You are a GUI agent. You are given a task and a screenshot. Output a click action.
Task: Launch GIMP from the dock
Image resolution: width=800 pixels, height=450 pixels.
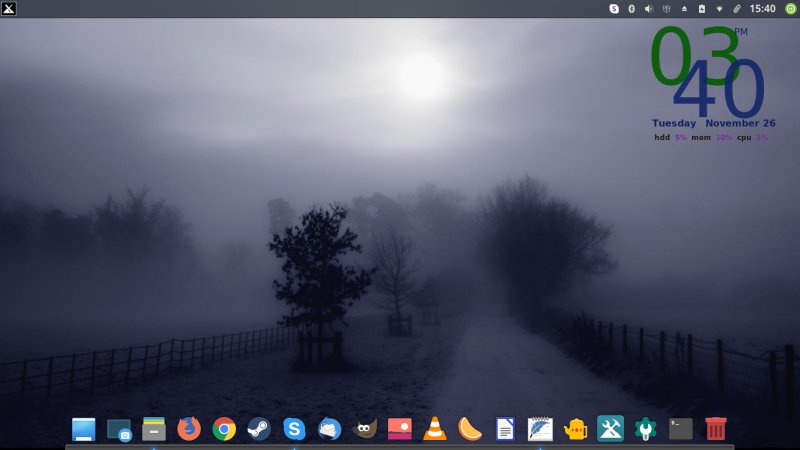click(365, 429)
